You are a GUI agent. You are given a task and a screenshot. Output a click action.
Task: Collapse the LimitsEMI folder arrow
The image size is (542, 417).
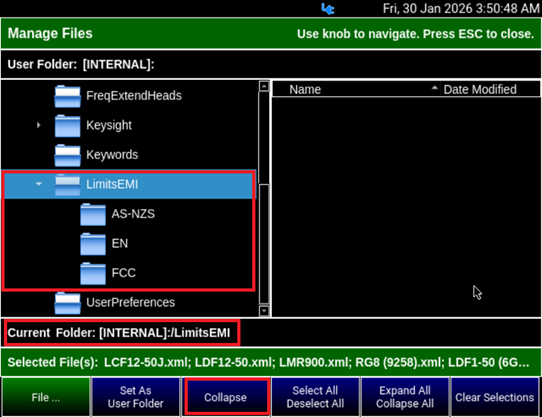coord(39,184)
